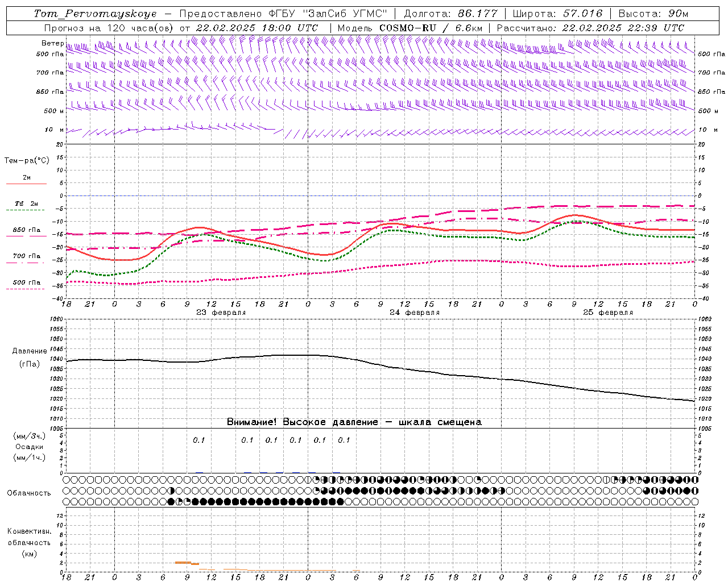Click the Тем-ра(°C) temperature axis title
728x582 pixels.
coord(27,160)
